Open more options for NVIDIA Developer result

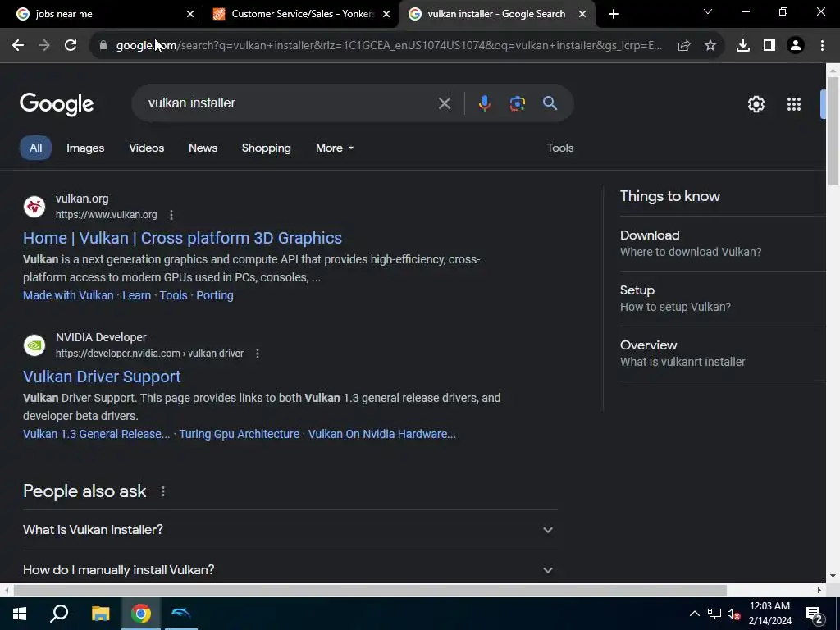(258, 354)
